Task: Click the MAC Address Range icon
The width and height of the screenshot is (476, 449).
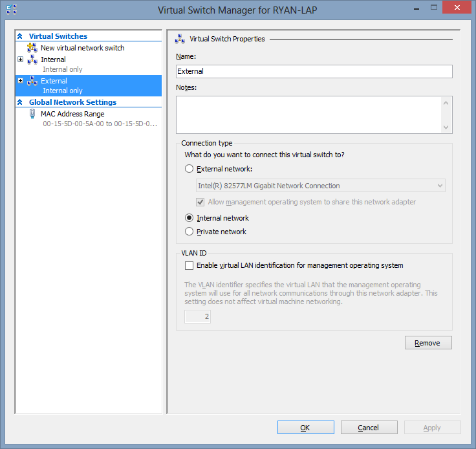Action: (x=32, y=114)
